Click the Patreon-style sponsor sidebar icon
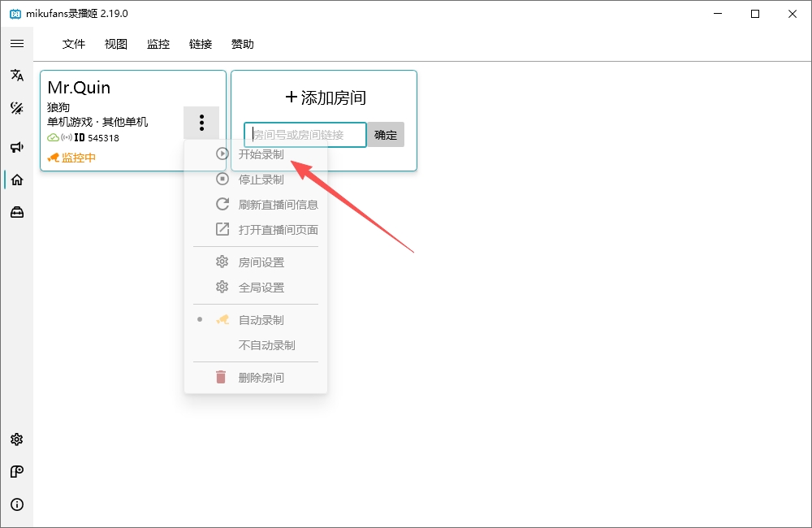812x528 pixels. (17, 471)
